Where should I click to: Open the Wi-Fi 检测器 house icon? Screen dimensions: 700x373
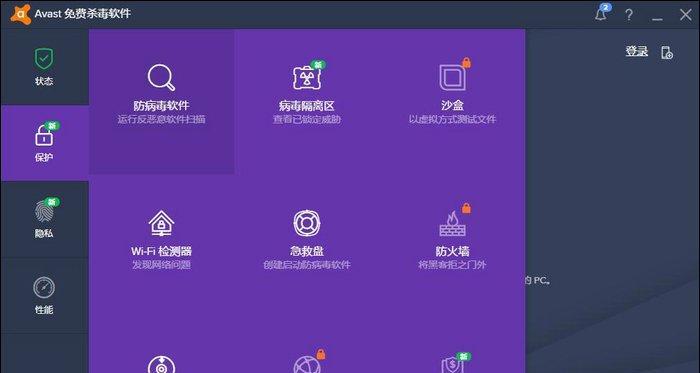click(161, 223)
